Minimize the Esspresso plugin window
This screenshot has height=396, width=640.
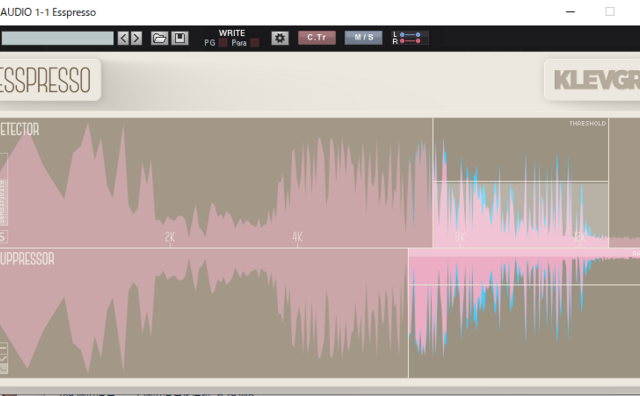coord(571,12)
